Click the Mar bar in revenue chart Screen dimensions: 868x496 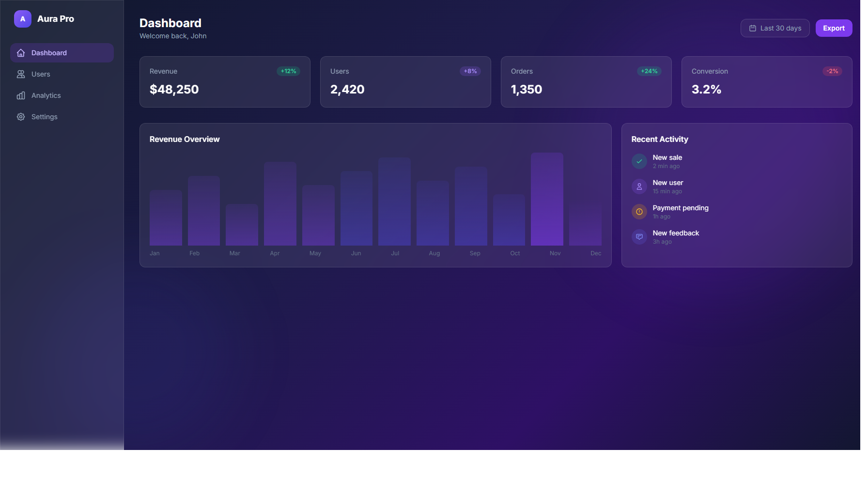242,225
